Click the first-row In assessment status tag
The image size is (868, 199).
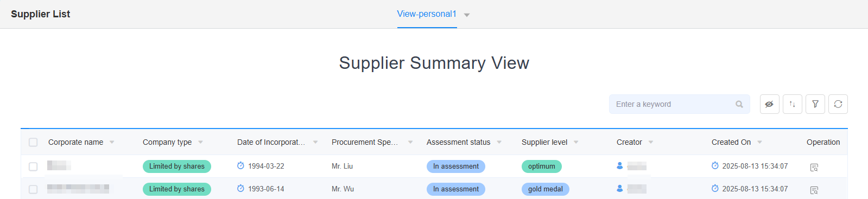[x=456, y=166]
